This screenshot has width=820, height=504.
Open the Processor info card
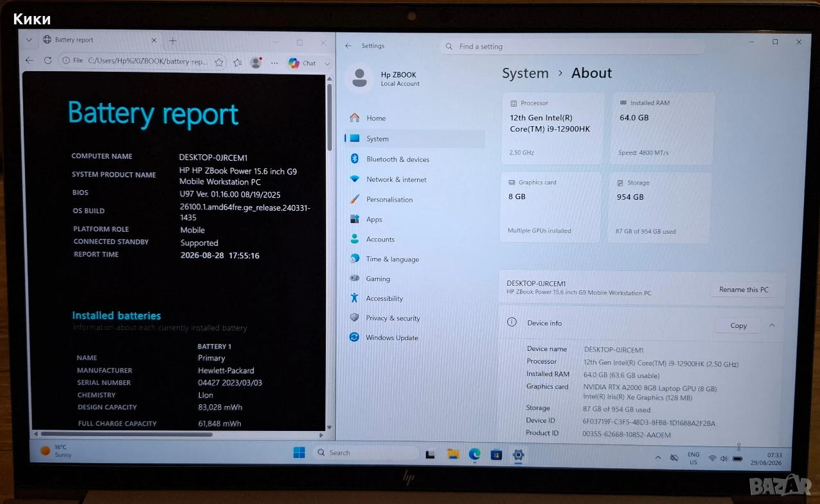[x=553, y=129]
